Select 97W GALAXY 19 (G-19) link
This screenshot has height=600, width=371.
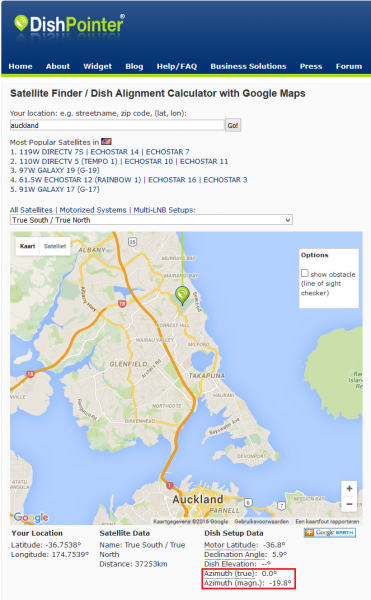coord(59,170)
